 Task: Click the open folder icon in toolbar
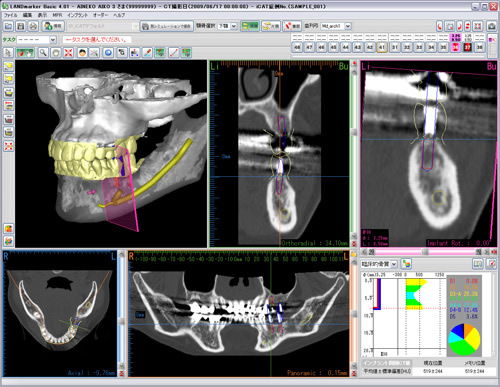pos(8,26)
